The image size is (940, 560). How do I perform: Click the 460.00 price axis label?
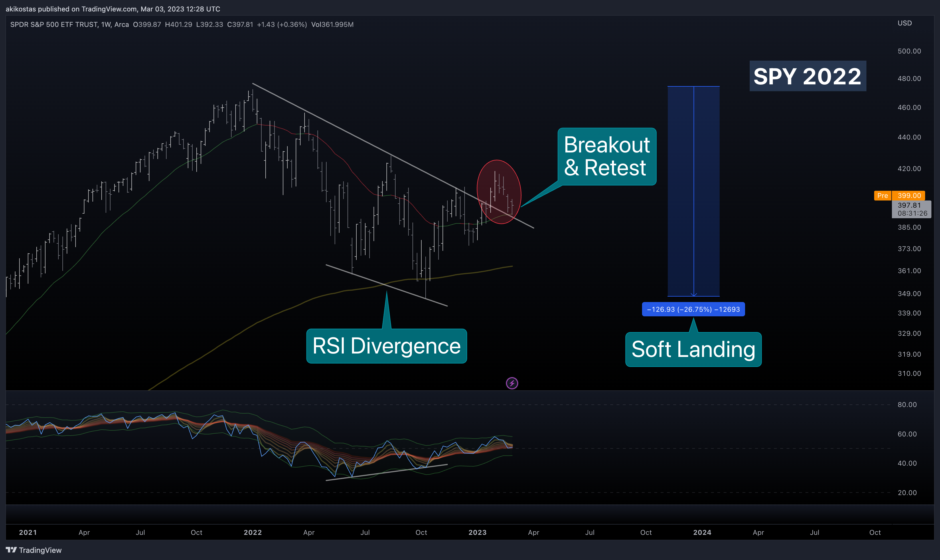point(909,108)
